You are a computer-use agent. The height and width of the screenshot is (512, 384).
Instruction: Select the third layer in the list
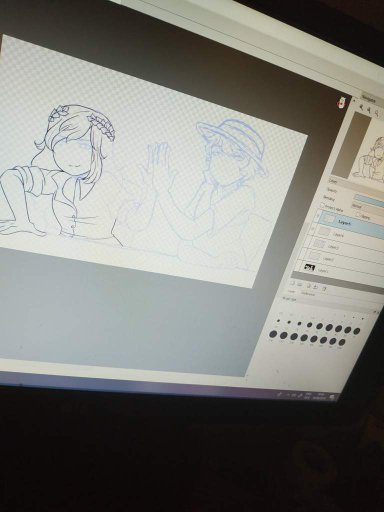coord(346,247)
